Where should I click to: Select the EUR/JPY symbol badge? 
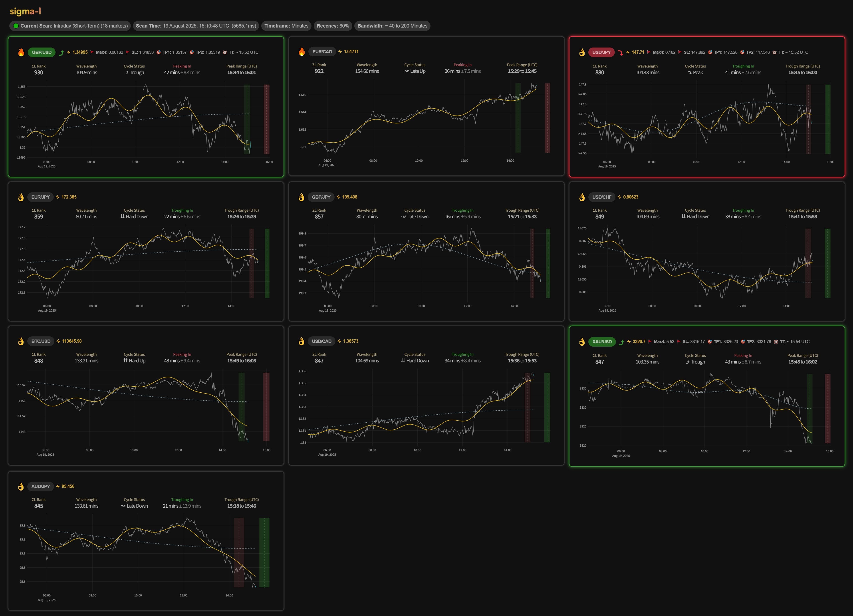tap(40, 197)
